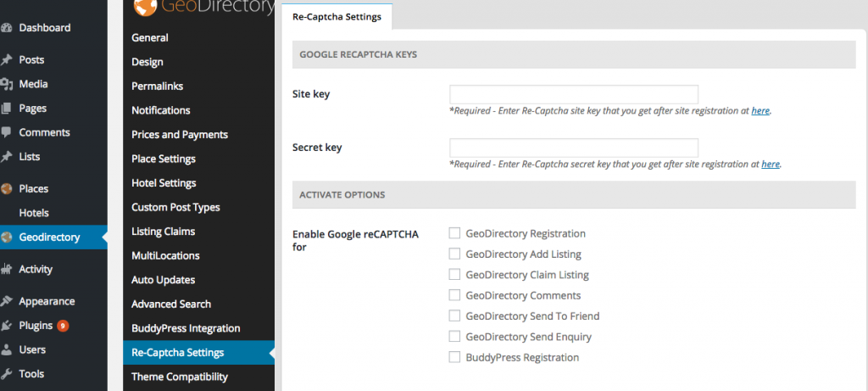The image size is (868, 391).
Task: Click the Pages stacked-sheets icon
Action: [6, 109]
